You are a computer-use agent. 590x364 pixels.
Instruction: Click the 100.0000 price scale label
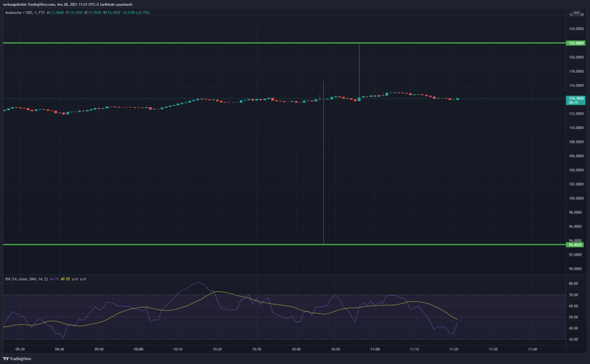pyautogui.click(x=576, y=198)
